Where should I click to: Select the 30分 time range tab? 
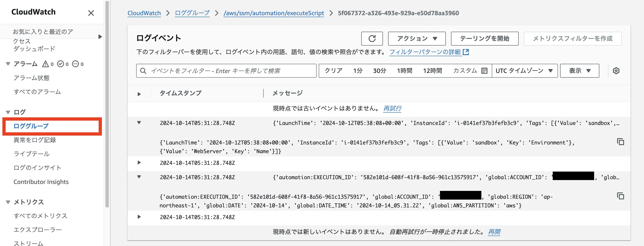pyautogui.click(x=379, y=71)
